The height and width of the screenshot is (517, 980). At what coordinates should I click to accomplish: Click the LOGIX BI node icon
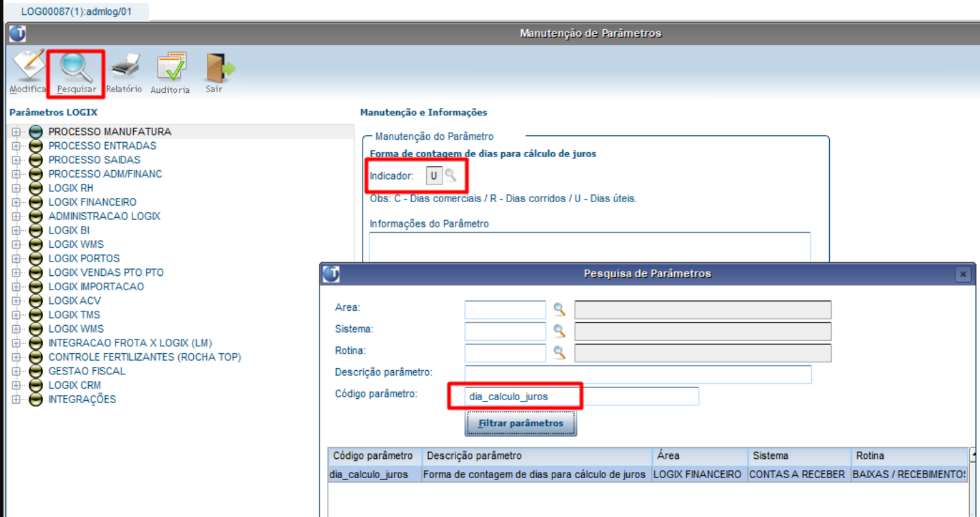[x=36, y=230]
